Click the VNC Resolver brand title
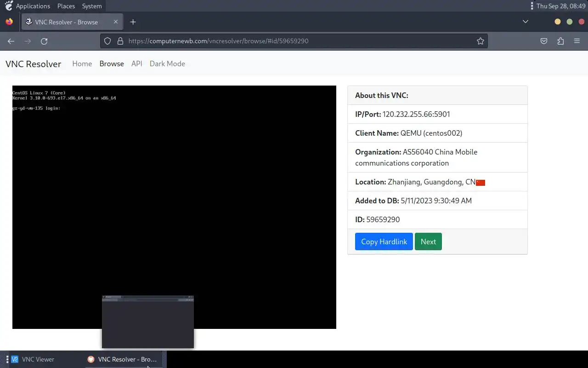Viewport: 588px width, 368px height. click(x=33, y=64)
